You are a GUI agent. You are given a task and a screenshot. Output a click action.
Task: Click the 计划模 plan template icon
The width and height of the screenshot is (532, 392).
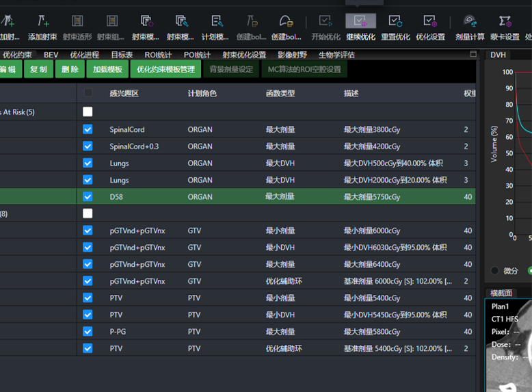click(x=217, y=21)
